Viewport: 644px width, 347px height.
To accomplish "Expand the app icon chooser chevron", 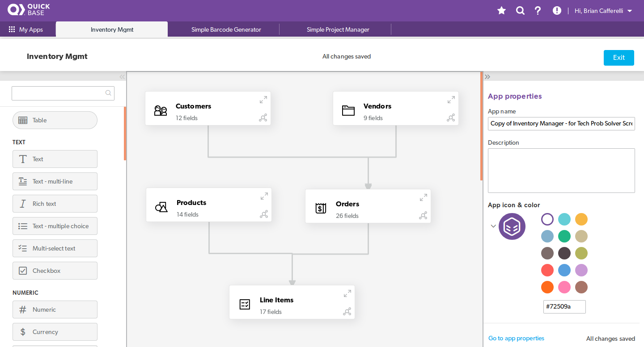I will pos(493,226).
